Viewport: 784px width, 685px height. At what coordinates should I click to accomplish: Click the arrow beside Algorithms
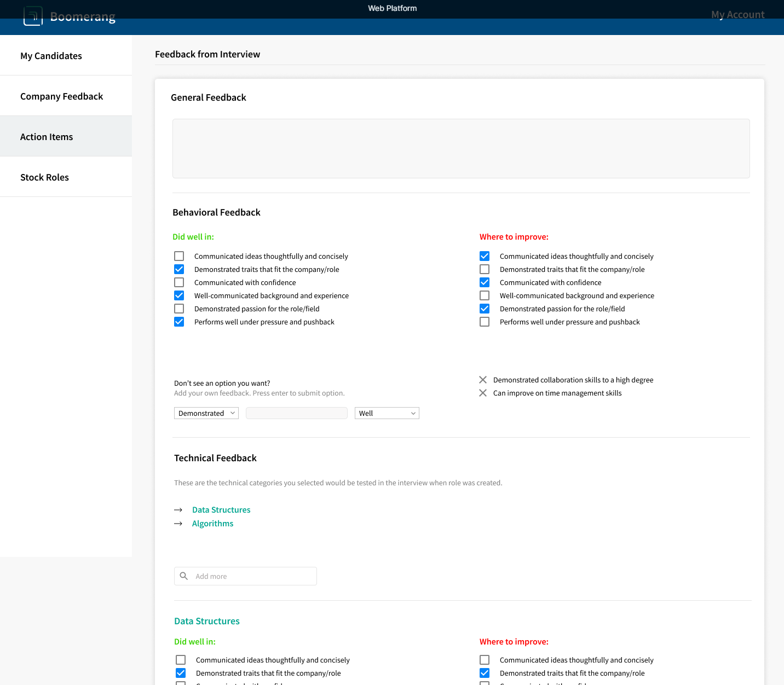(178, 524)
